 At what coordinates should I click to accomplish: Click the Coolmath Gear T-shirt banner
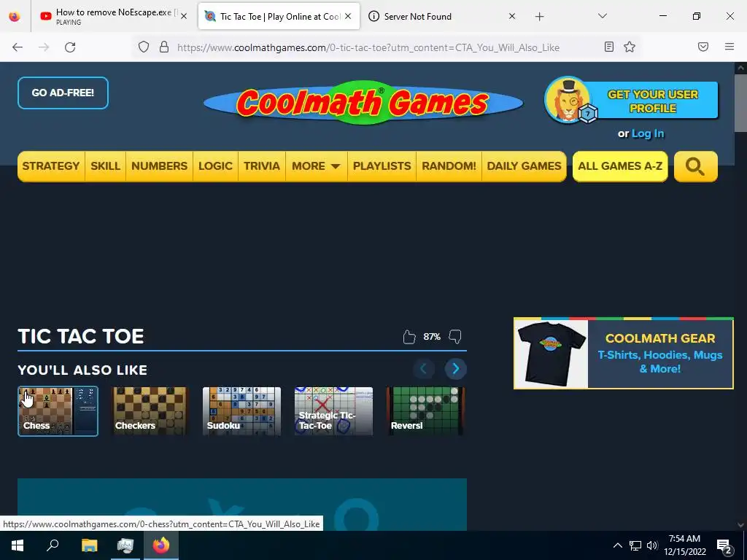(623, 354)
